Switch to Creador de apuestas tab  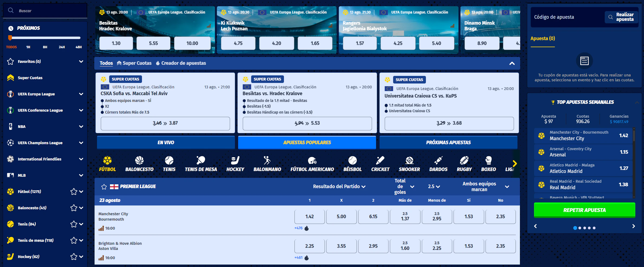tap(181, 63)
